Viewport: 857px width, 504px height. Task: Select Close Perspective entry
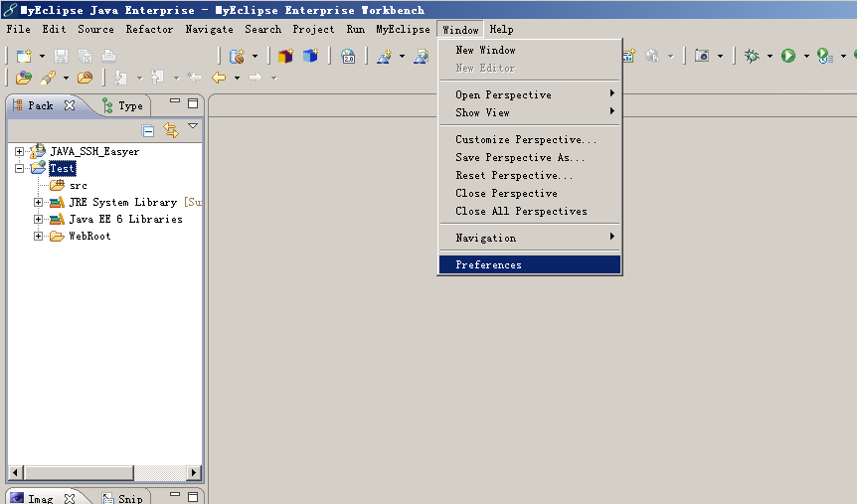tap(530, 193)
